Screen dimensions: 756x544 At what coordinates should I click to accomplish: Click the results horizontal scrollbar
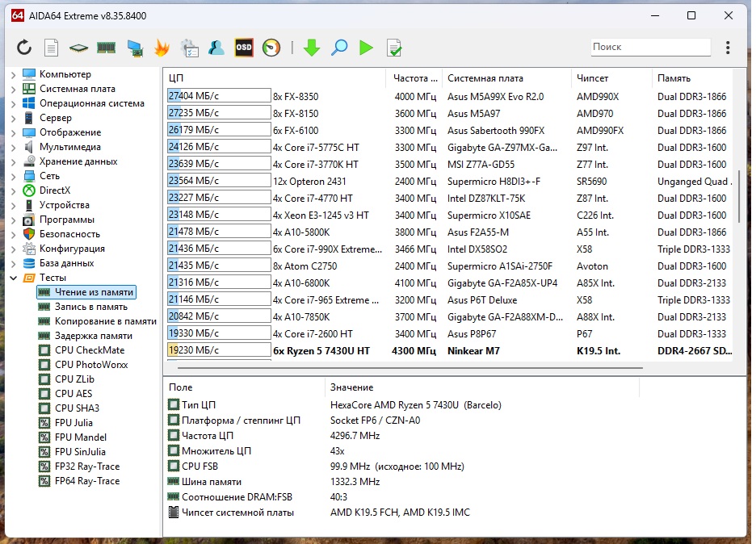409,368
